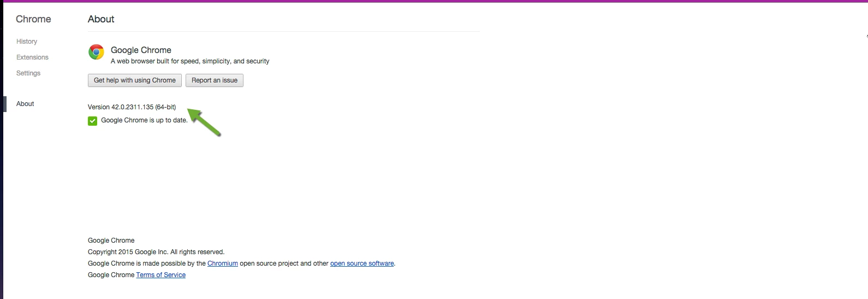Click the 'A web browser built for speed' tagline
Screen dimensions: 868x299
coord(190,61)
